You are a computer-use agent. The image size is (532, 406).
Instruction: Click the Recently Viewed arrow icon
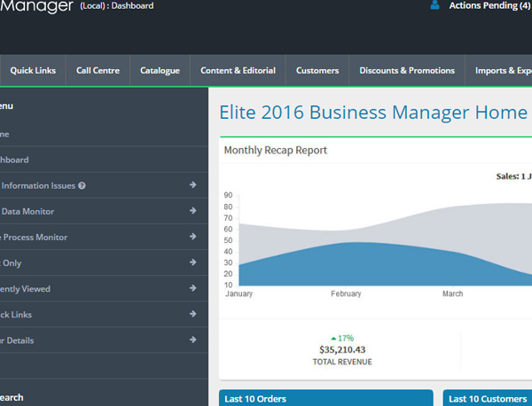192,289
